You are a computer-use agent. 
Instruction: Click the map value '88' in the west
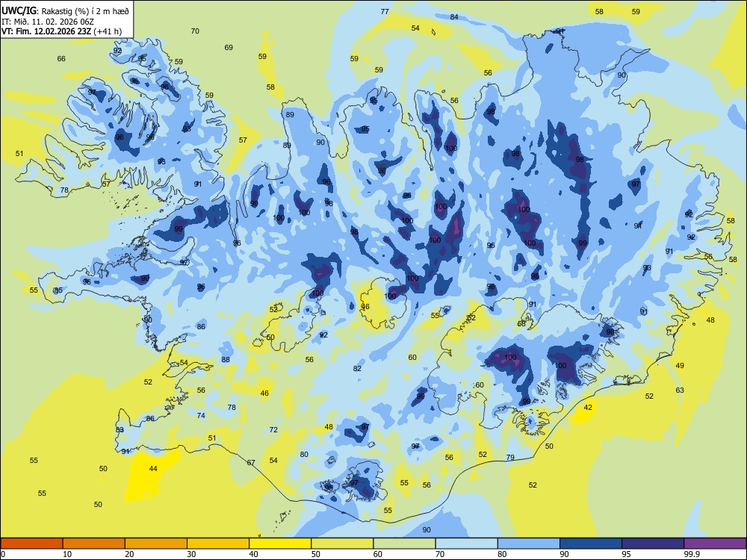(226, 360)
